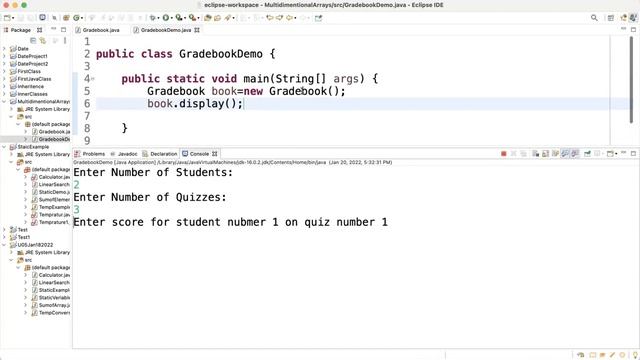Collapse method main at line 4
Viewport: 640px width, 360px height.
(93, 79)
